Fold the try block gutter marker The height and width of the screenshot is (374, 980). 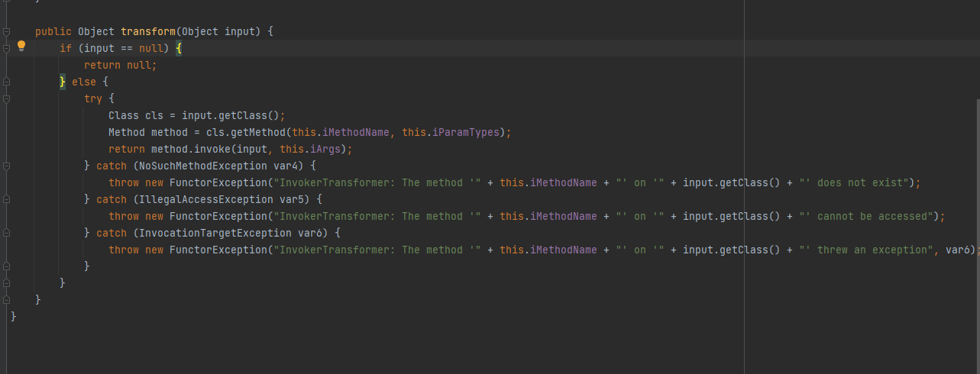[x=6, y=98]
